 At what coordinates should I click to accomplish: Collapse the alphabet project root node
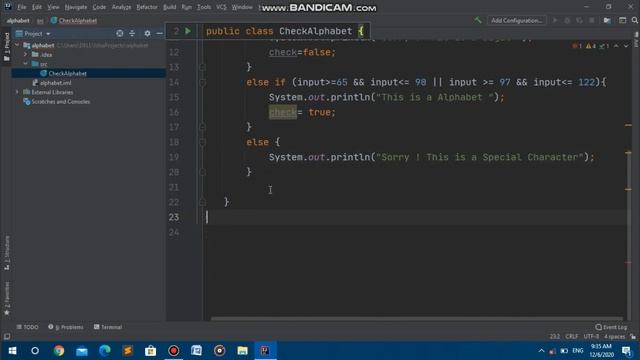(x=17, y=45)
